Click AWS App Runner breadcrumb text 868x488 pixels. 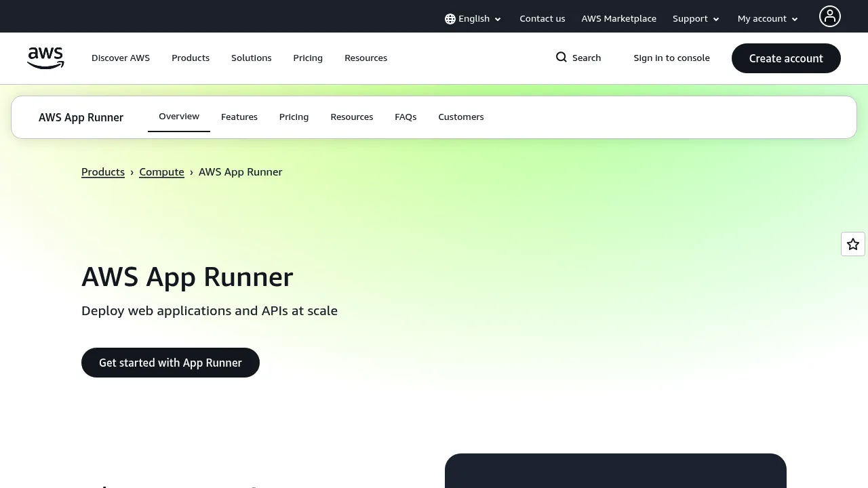click(241, 172)
